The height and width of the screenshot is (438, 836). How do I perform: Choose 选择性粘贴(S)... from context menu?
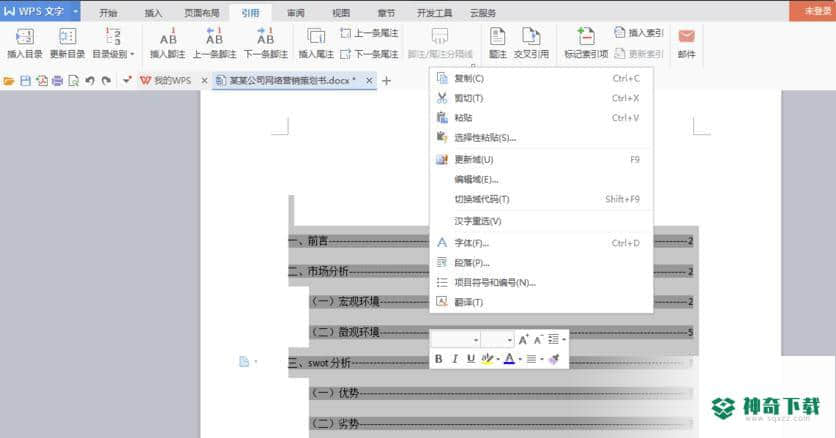click(541, 137)
